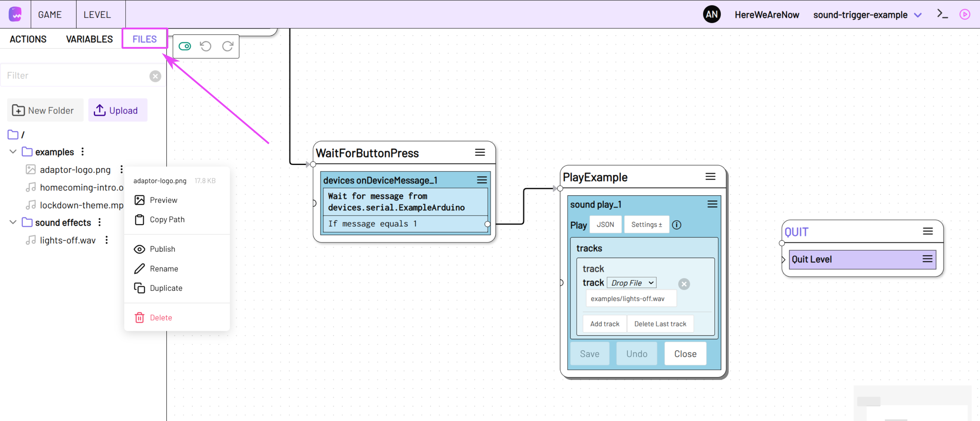Viewport: 980px width, 421px height.
Task: Click the AN user avatar
Action: point(712,14)
